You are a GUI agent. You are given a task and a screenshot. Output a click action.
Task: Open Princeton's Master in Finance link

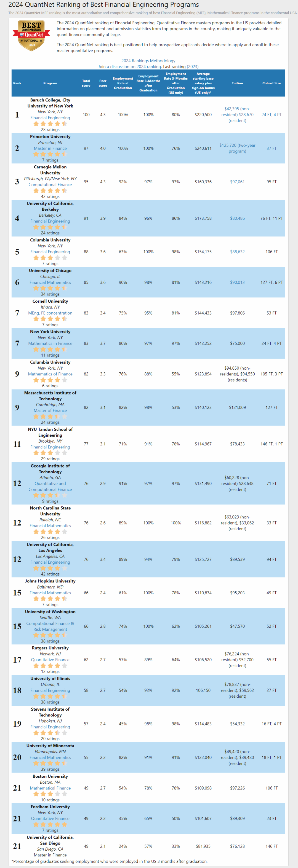tap(50, 148)
